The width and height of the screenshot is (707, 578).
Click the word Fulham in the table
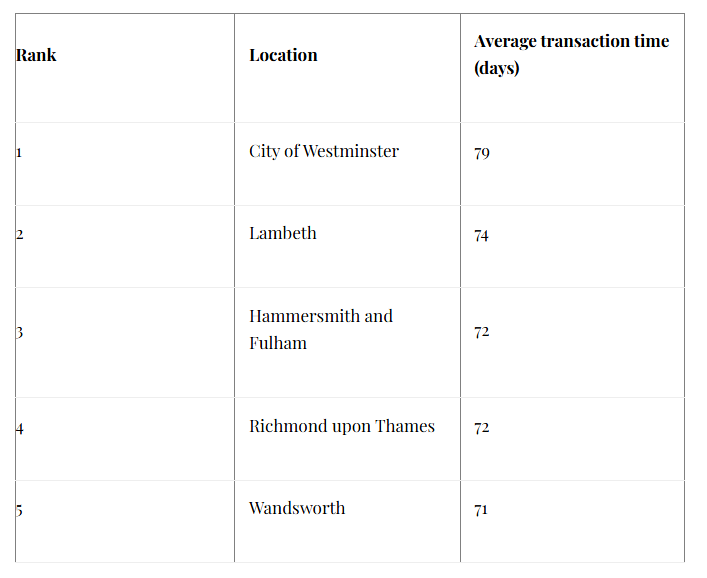(278, 344)
